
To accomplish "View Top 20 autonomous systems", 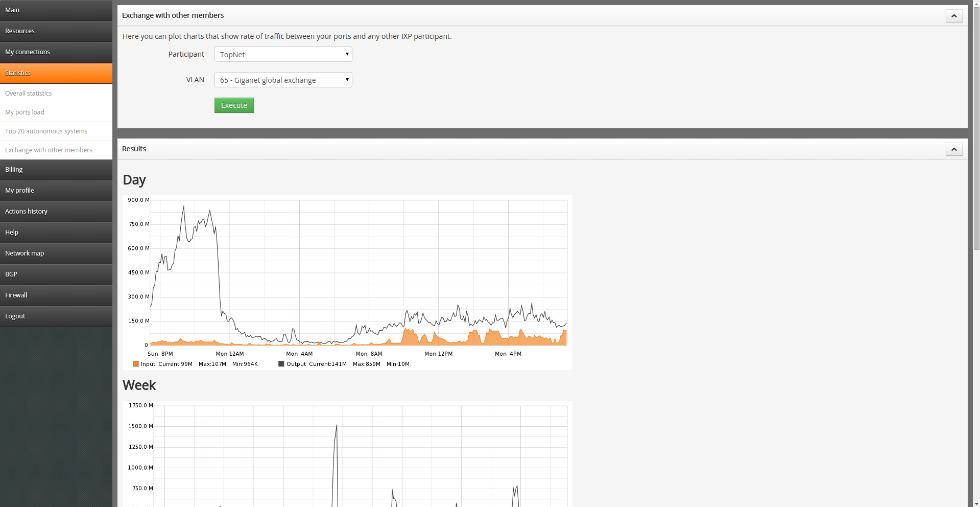I will (56, 131).
